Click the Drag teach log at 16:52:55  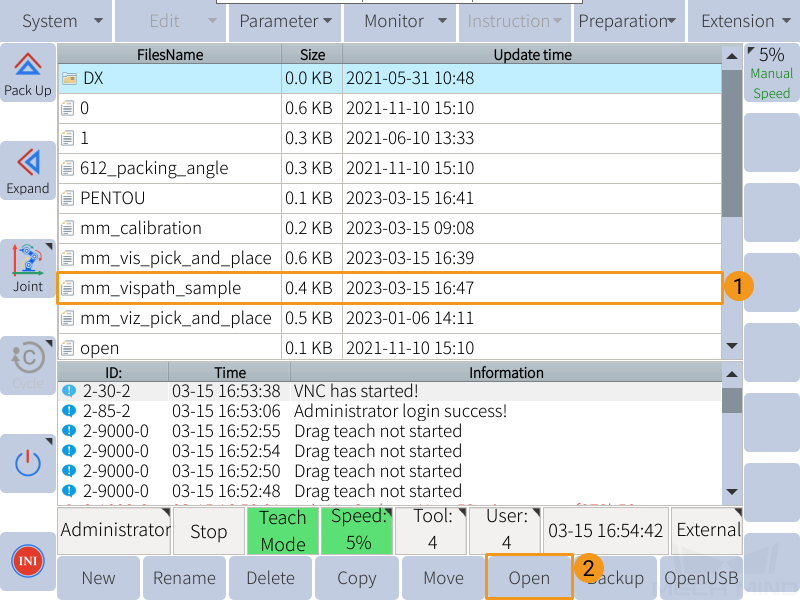390,431
